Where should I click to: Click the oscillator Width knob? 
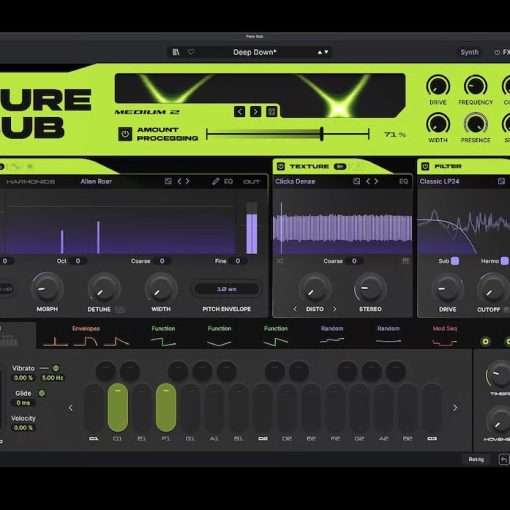[161, 288]
